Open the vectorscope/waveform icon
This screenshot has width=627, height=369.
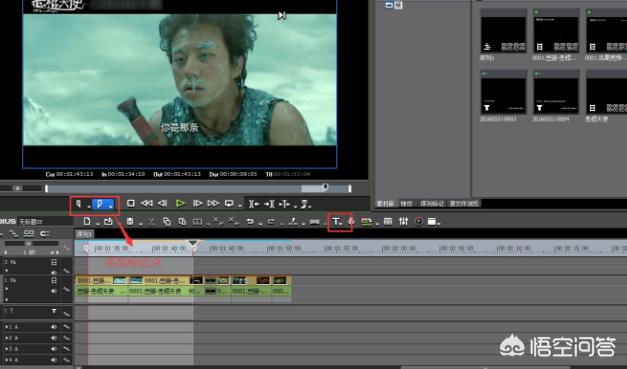[x=419, y=221]
